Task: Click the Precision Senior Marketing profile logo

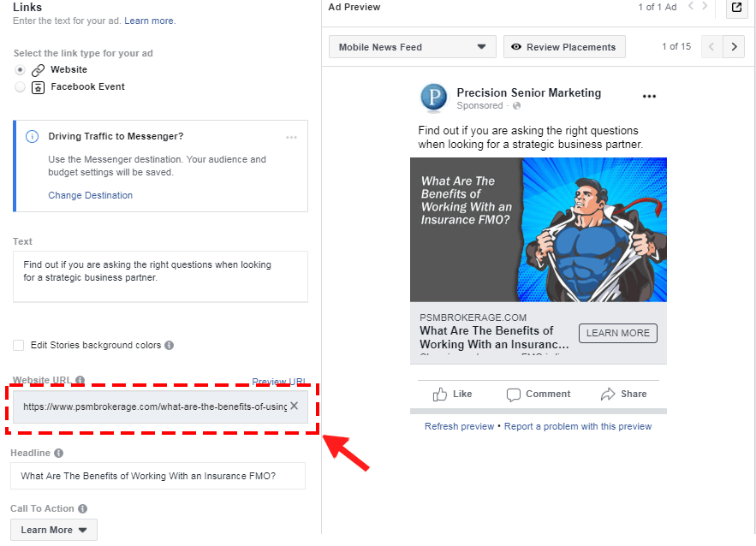Action: pyautogui.click(x=434, y=98)
